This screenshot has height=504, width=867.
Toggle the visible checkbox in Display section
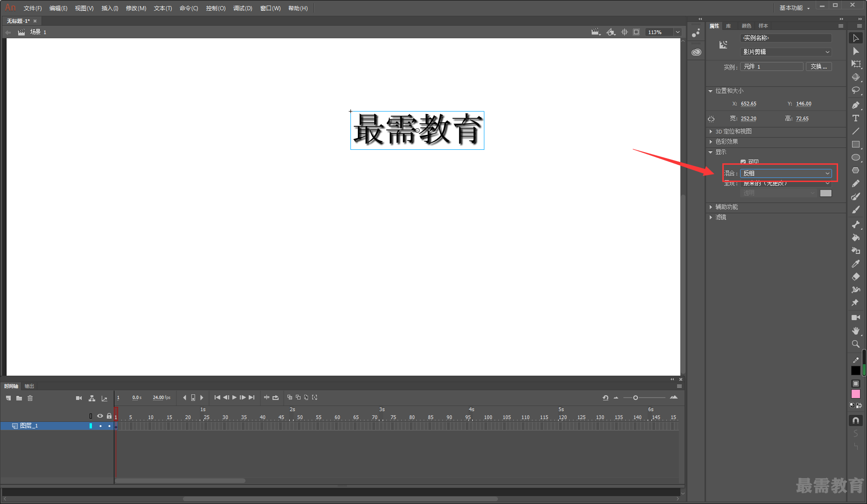pos(743,162)
